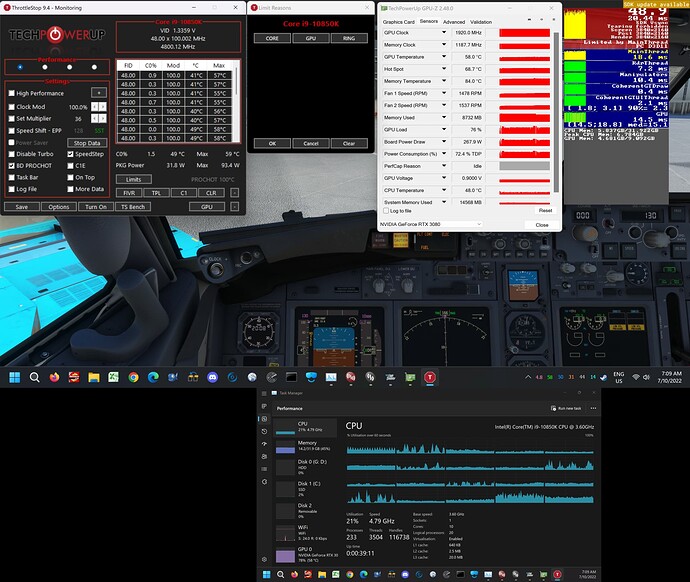Open taskbar Search magnifier icon
This screenshot has width=690, height=582.
point(34,377)
